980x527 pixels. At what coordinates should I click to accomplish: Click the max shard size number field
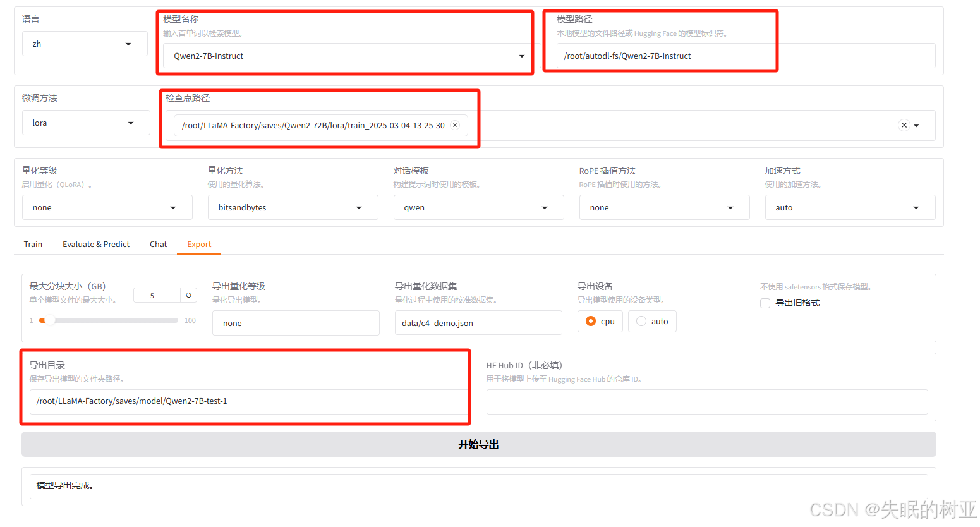(x=157, y=295)
